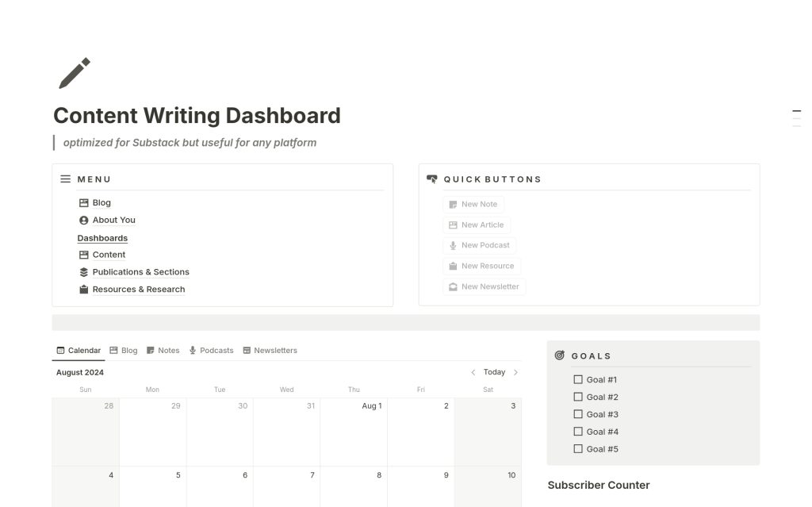812x507 pixels.
Task: Click the Quick Buttons cursor icon
Action: (x=432, y=179)
